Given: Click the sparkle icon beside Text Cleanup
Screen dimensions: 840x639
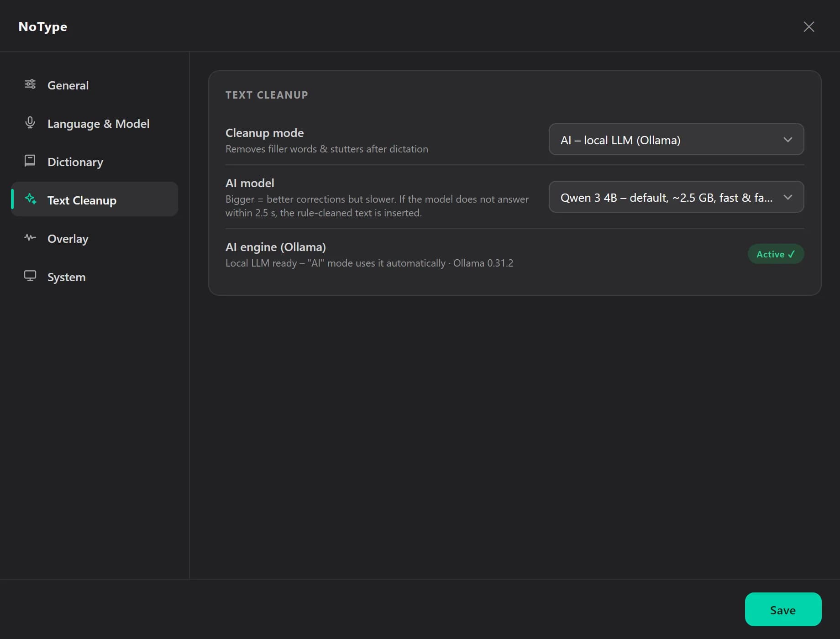Looking at the screenshot, I should tap(31, 199).
